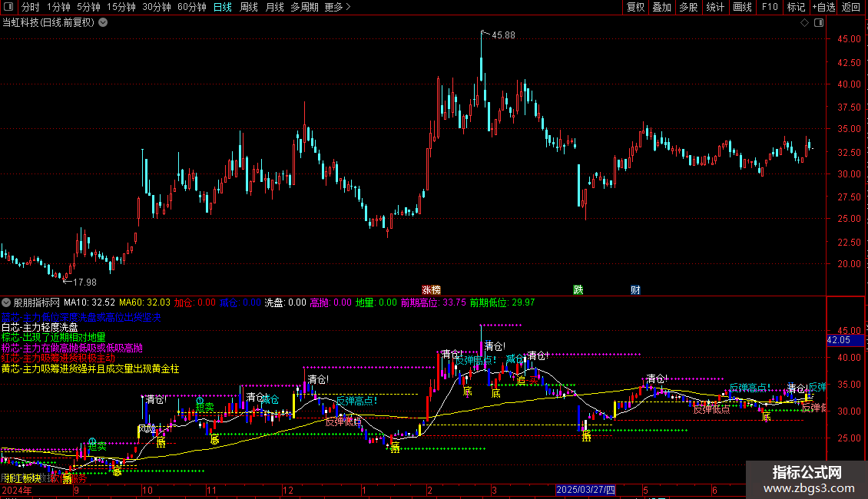The image size is (868, 499).
Task: Open the 多股 multi-stock view
Action: pyautogui.click(x=688, y=7)
